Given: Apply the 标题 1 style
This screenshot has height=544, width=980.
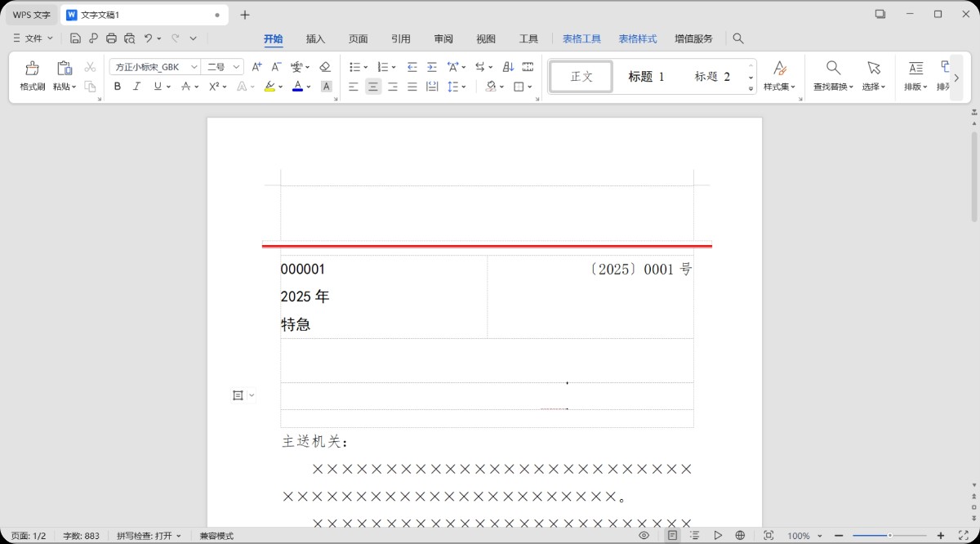Looking at the screenshot, I should pos(646,76).
